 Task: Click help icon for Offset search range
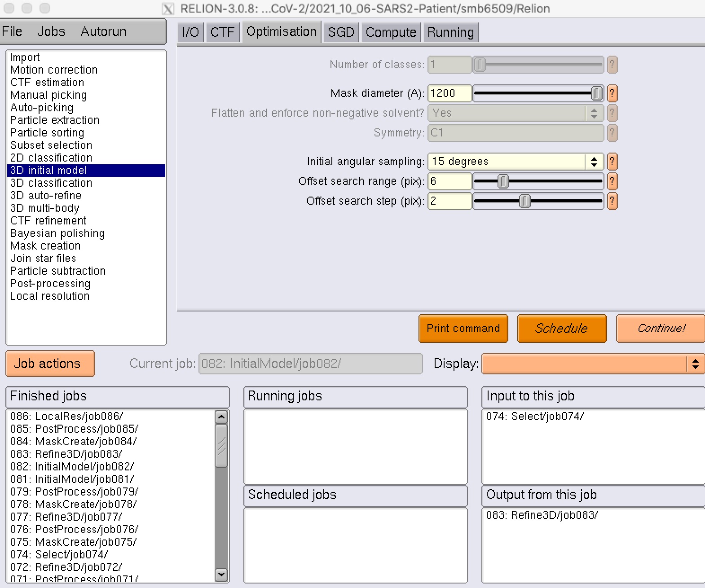(612, 181)
